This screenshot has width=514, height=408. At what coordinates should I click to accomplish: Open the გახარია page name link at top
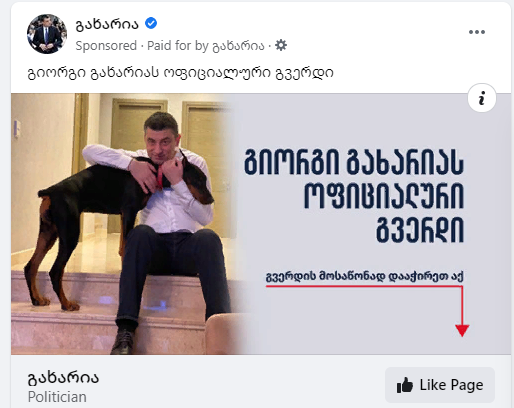[107, 24]
